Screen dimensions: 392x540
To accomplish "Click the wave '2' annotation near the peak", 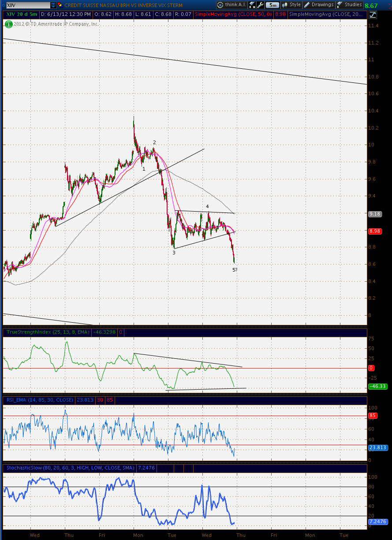I will pos(154,142).
